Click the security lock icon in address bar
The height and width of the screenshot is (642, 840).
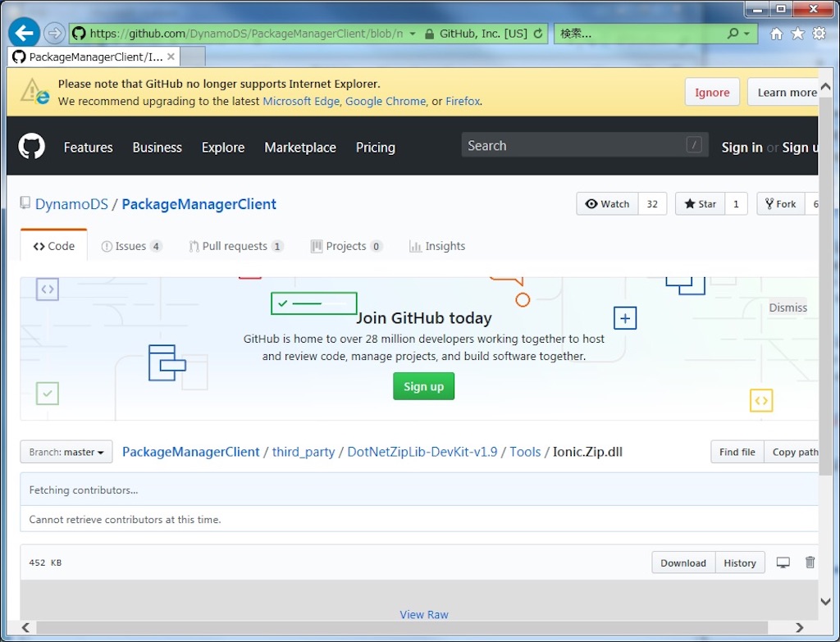pos(429,34)
